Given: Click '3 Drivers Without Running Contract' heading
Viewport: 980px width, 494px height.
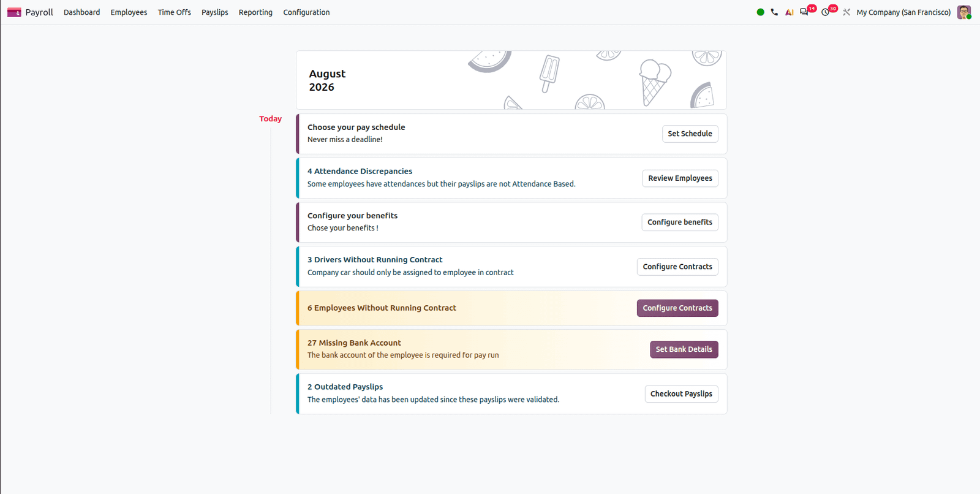Looking at the screenshot, I should 375,260.
